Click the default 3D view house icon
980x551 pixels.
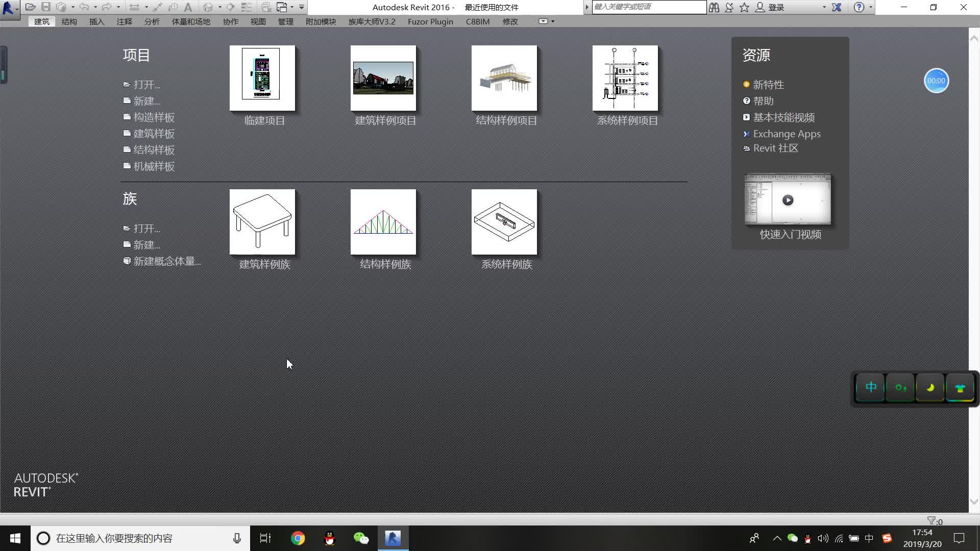click(208, 7)
